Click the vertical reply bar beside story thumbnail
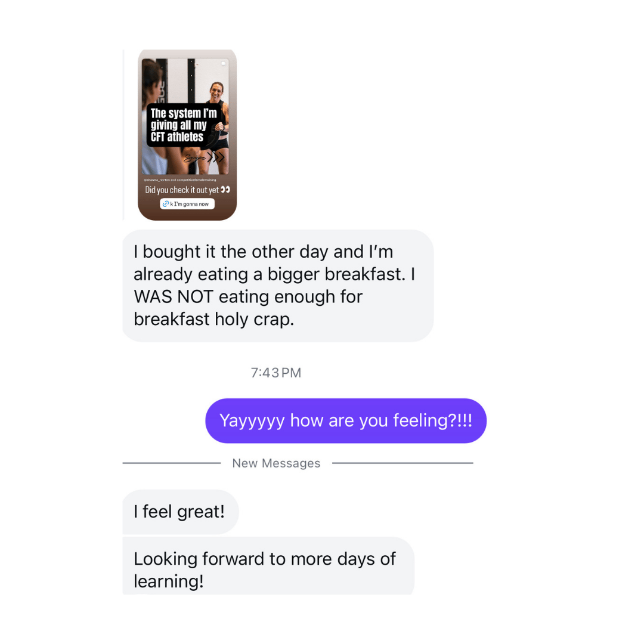The width and height of the screenshot is (644, 644). click(123, 135)
